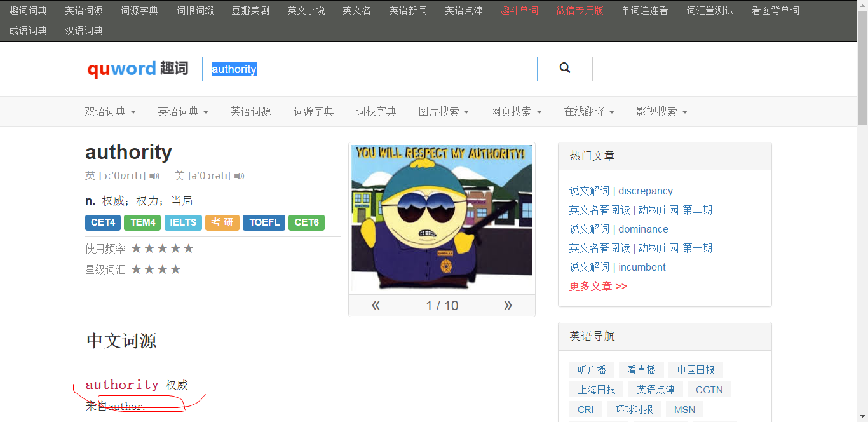The image size is (868, 422).
Task: Open the red 趣斗单词 link
Action: 519,10
